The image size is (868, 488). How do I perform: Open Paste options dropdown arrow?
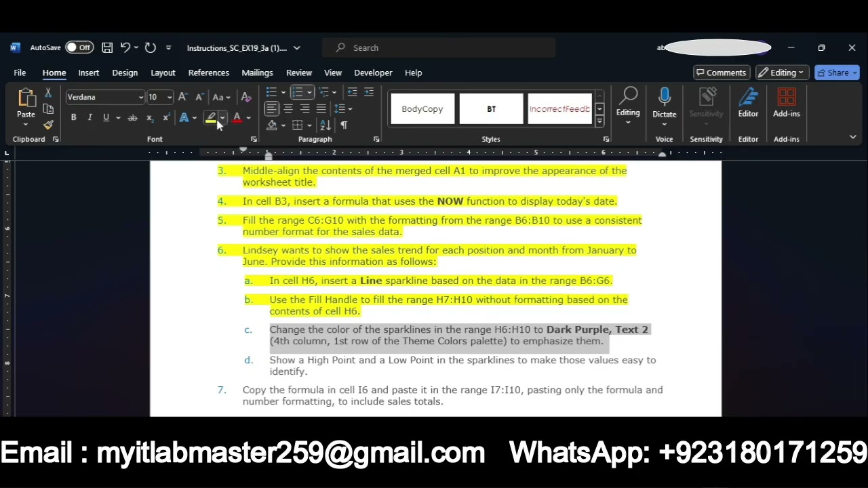(x=26, y=124)
